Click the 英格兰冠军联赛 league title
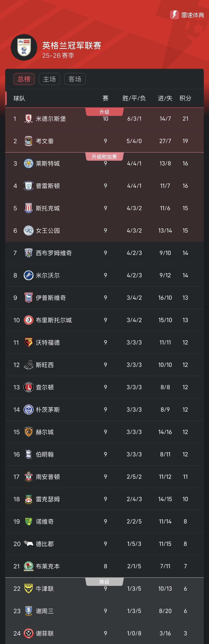 [72, 46]
